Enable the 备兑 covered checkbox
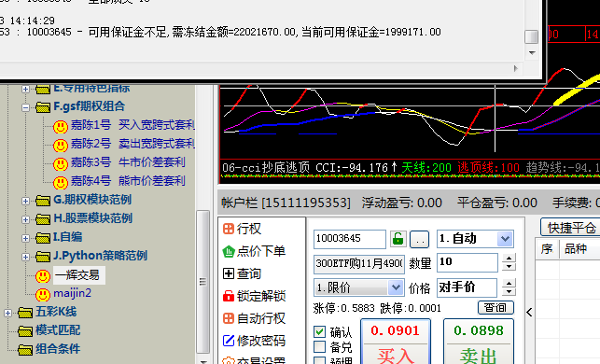 pyautogui.click(x=319, y=347)
